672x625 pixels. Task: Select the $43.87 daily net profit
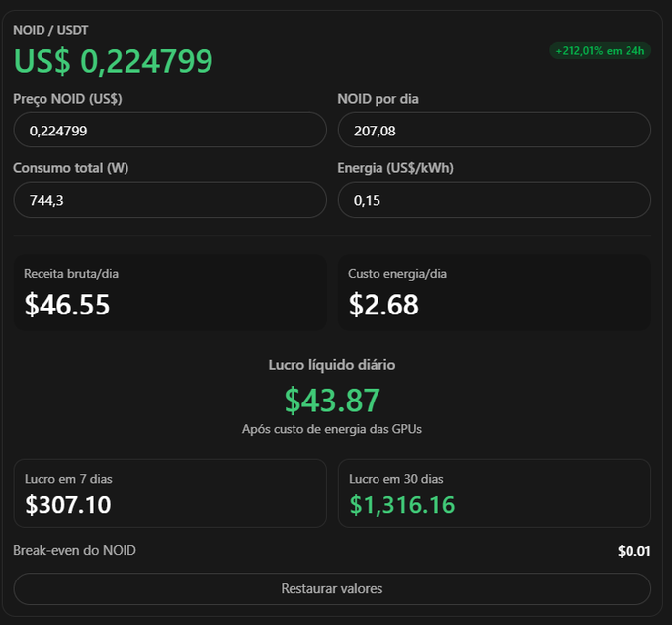332,401
